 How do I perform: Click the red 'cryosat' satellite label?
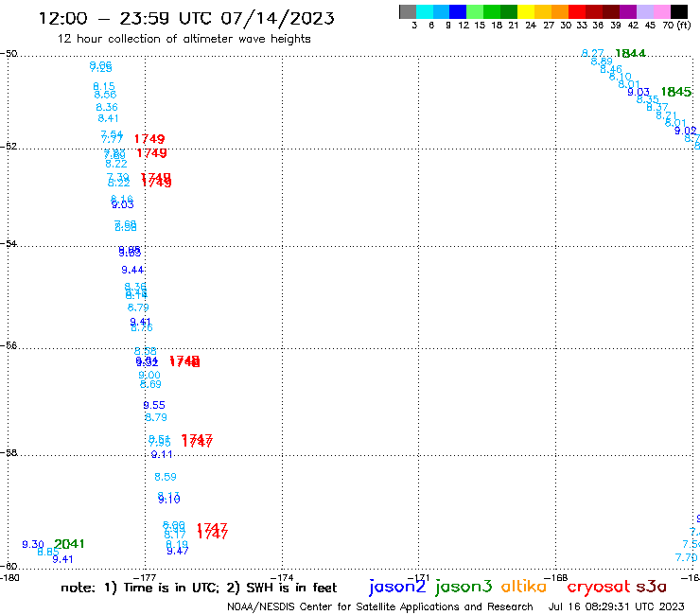coord(598,587)
